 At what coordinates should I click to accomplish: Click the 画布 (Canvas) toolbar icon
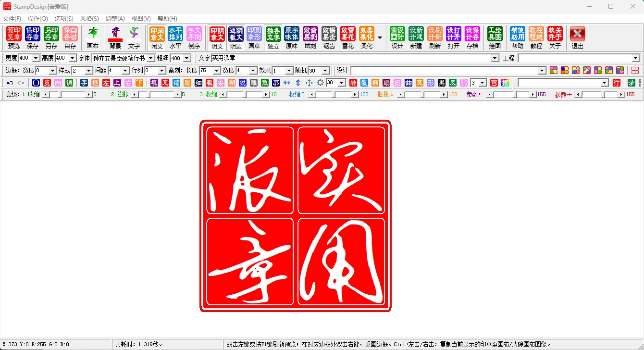pos(93,37)
